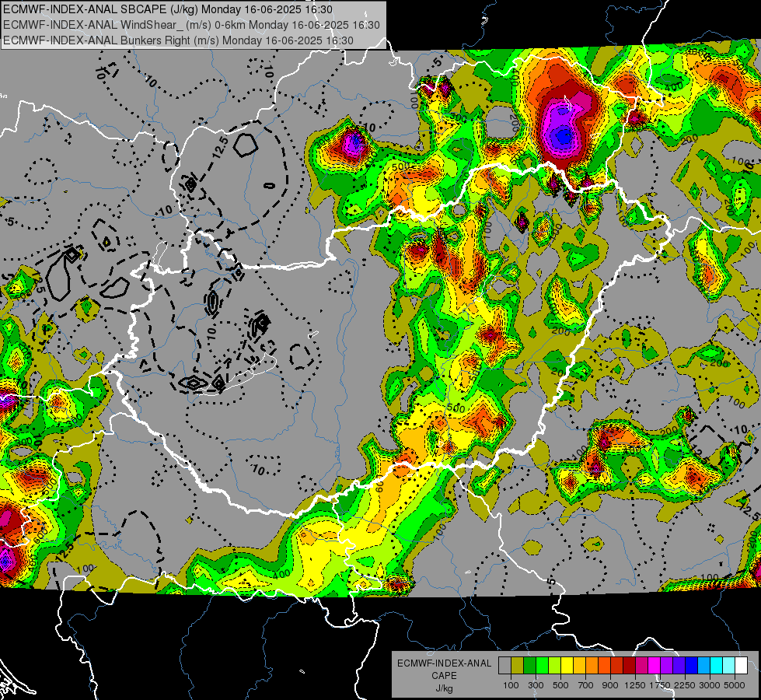
Task: Select the brick red legend swatch
Action: pyautogui.click(x=617, y=665)
